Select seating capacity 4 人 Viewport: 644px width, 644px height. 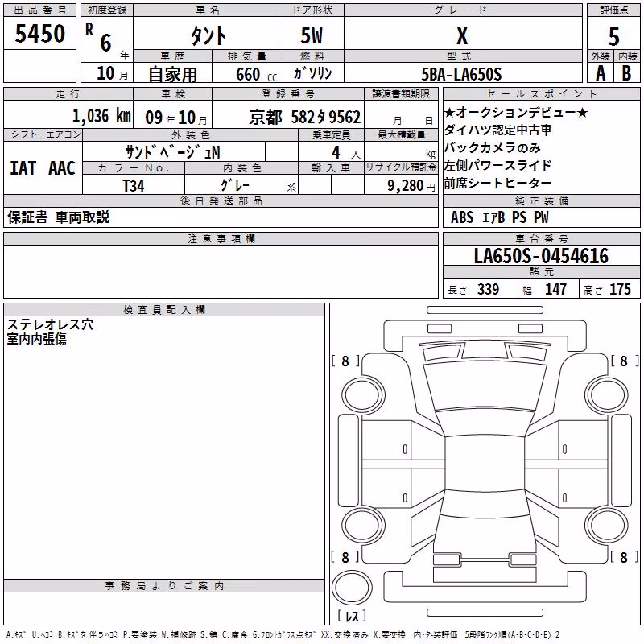[346, 152]
